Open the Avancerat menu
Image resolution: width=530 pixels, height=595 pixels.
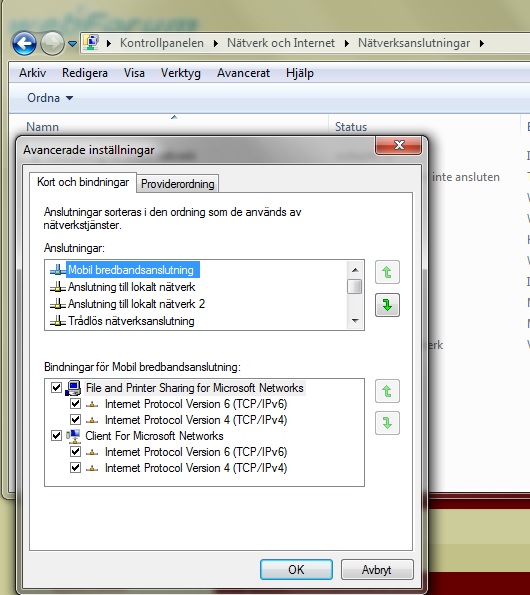(x=243, y=73)
